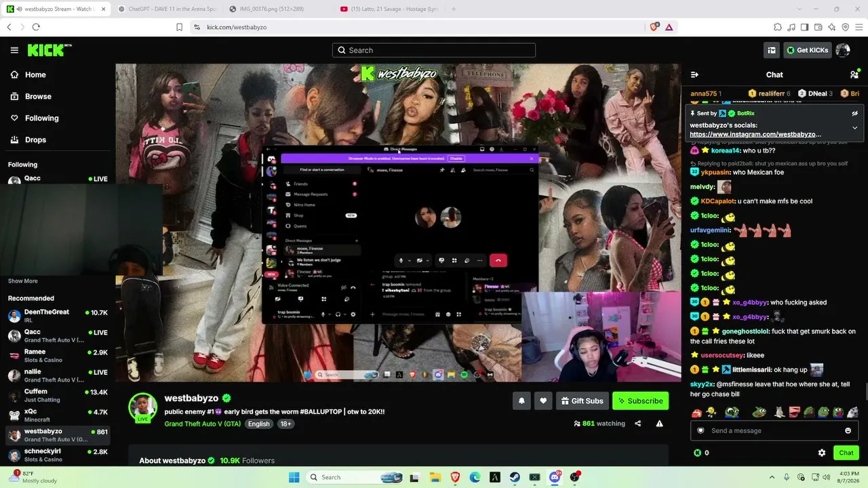Switch to Latto 21 Savage YouTube tab
The image size is (868, 488).
coord(390,9)
